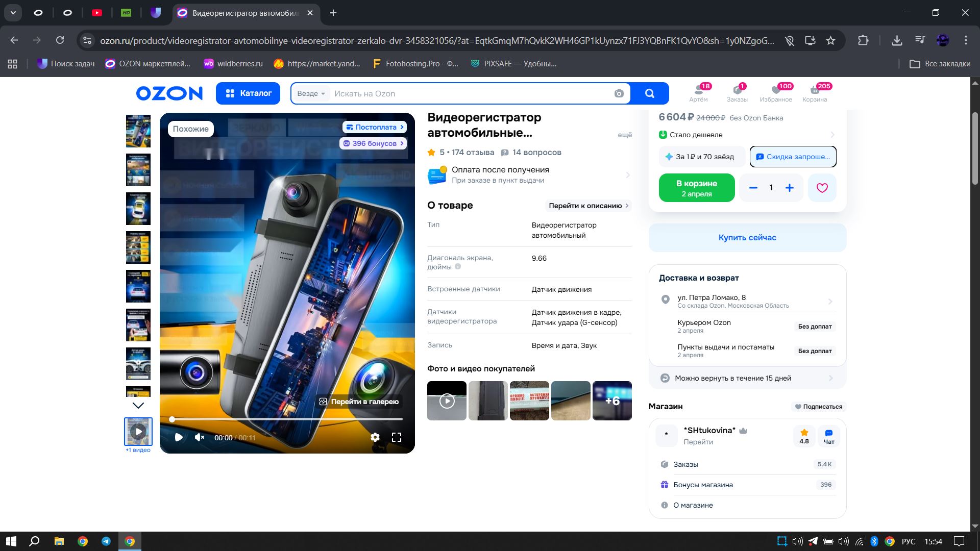Screen dimensions: 980x551
Task: Expand product title with ещё
Action: point(624,135)
